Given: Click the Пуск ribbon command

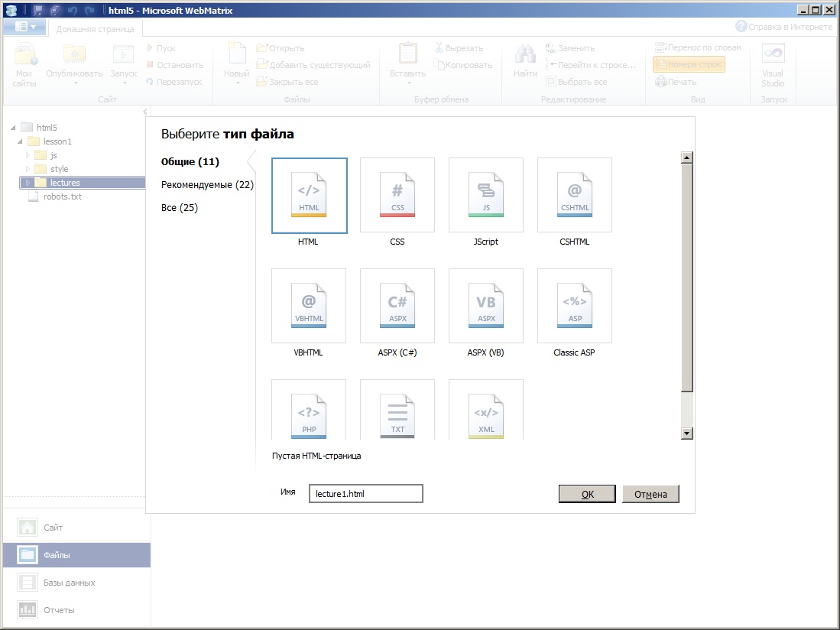Looking at the screenshot, I should point(161,48).
